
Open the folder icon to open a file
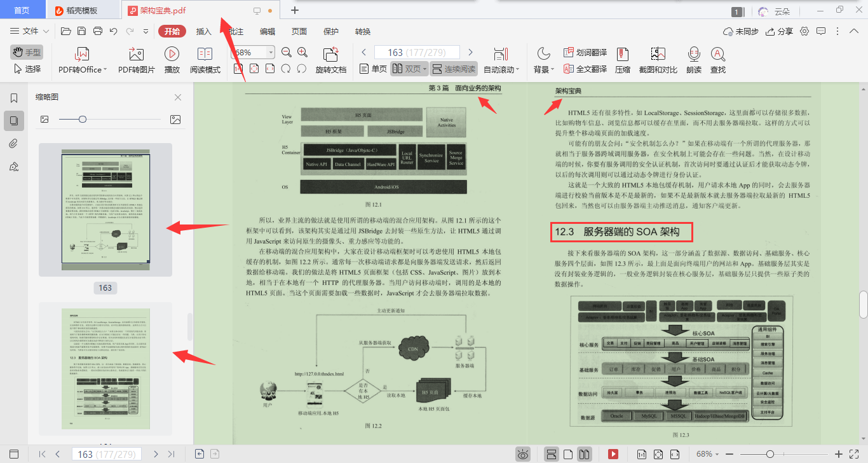click(x=65, y=31)
